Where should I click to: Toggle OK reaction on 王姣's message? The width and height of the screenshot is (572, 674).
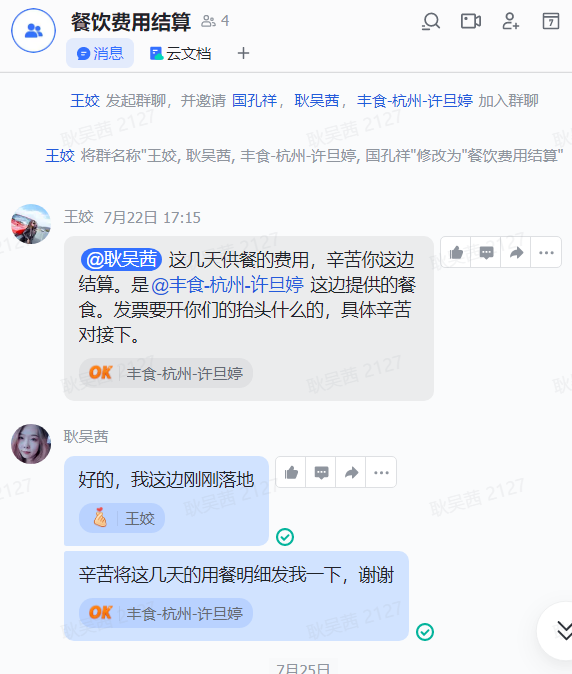pyautogui.click(x=166, y=373)
